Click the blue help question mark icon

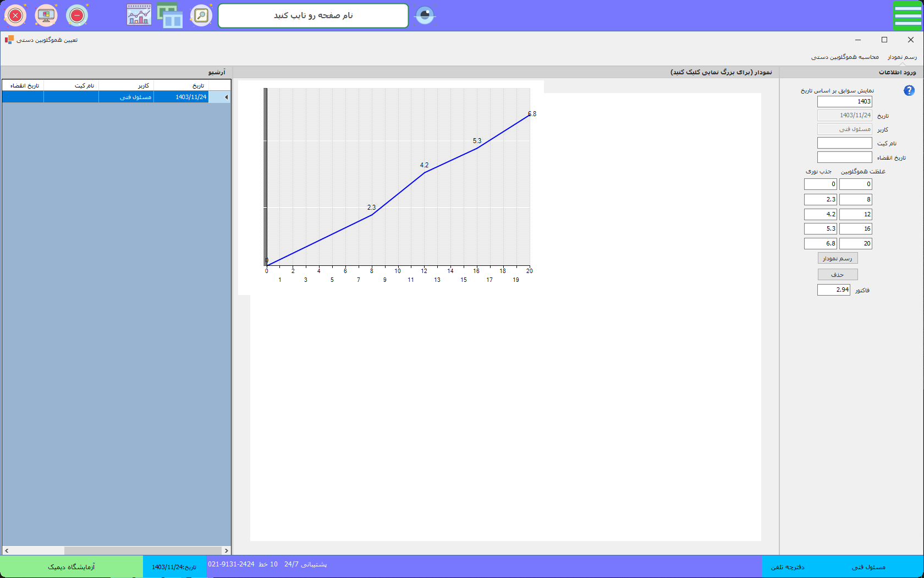(x=909, y=91)
